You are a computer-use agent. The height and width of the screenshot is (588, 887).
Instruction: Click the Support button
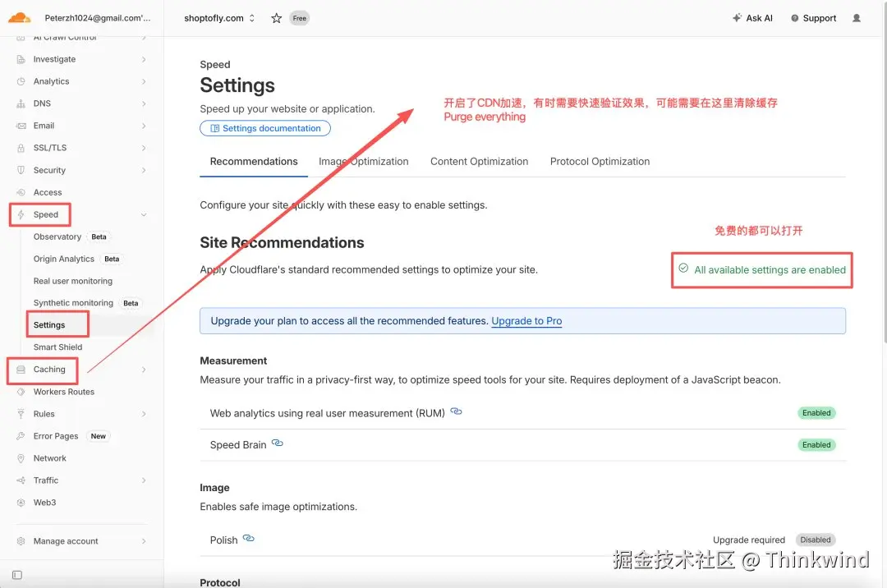813,18
